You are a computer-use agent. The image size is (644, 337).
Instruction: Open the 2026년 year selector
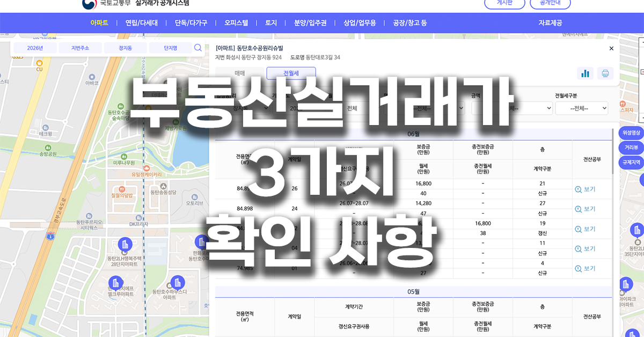pos(35,48)
